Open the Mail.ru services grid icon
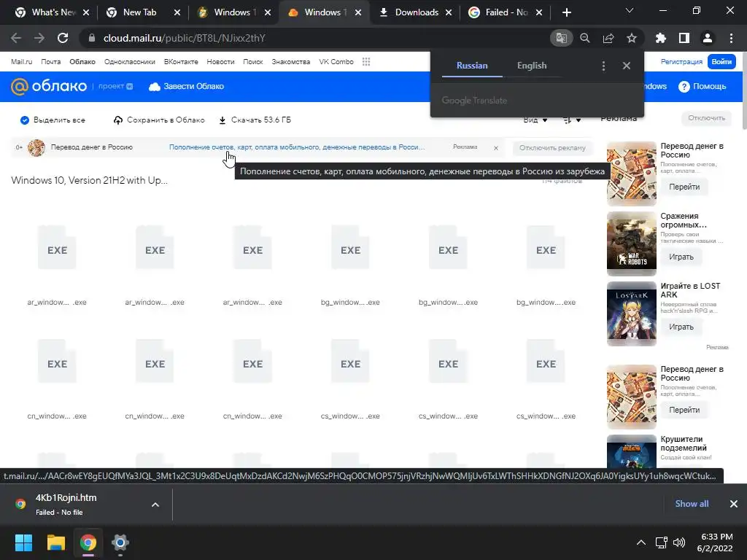 coord(366,61)
